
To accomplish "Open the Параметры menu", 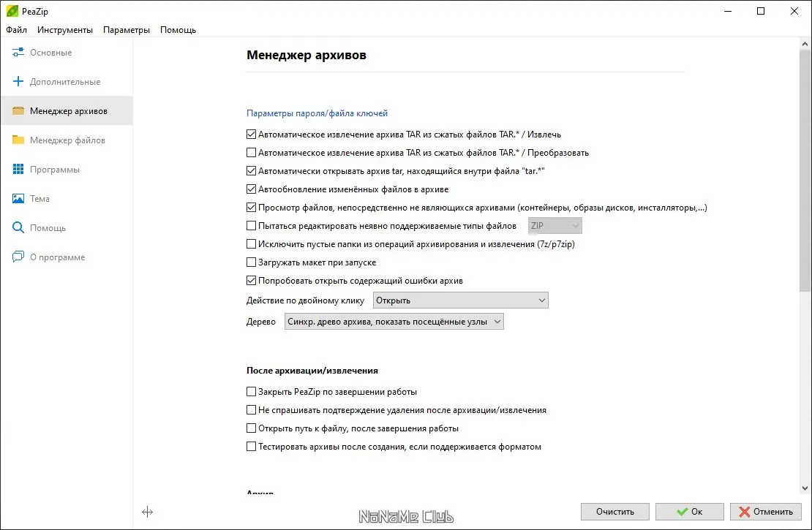I will pyautogui.click(x=126, y=30).
